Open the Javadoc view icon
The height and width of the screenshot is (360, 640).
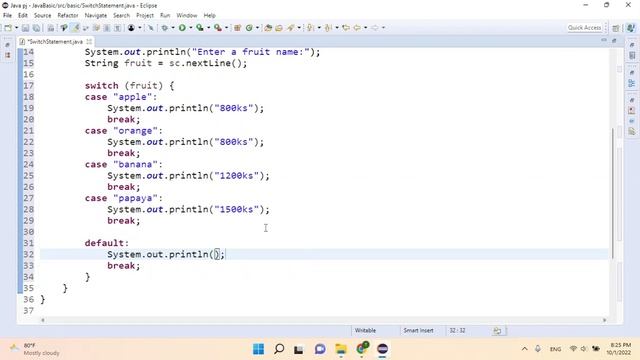pyautogui.click(x=632, y=121)
